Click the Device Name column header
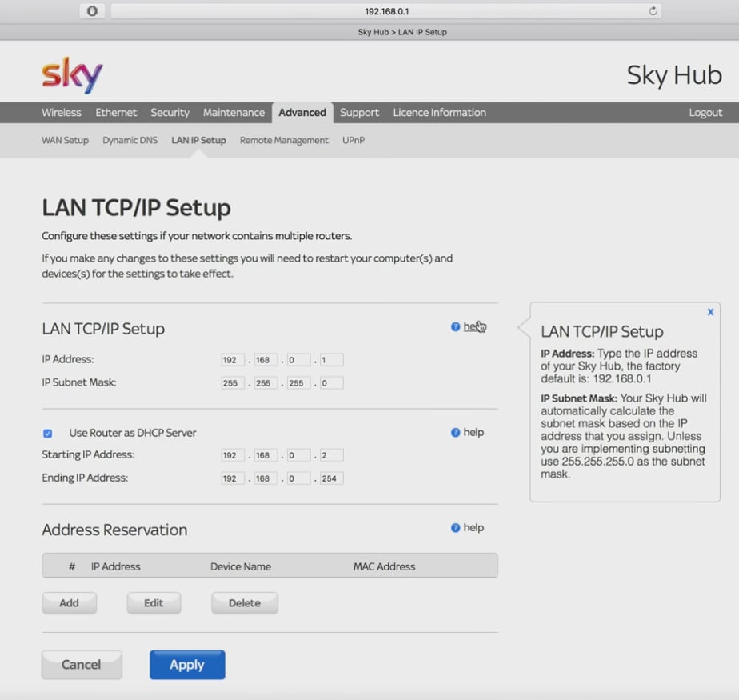Image resolution: width=739 pixels, height=700 pixels. [x=241, y=566]
